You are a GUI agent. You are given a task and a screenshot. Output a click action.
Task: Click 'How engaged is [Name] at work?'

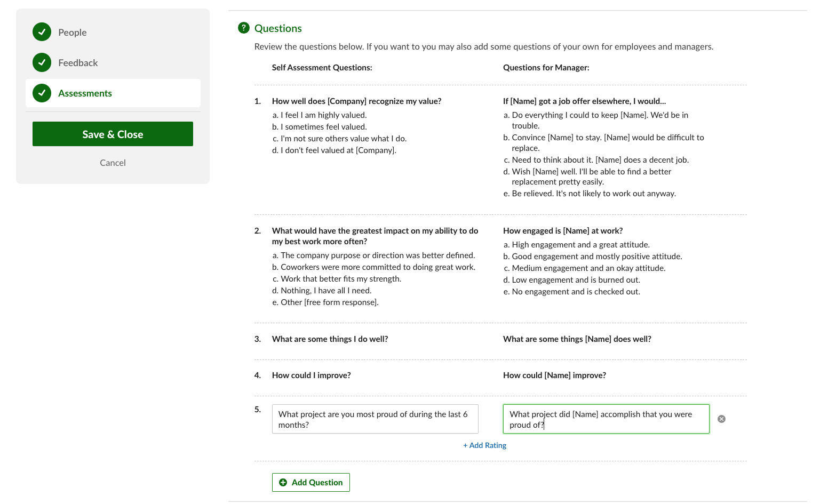563,231
